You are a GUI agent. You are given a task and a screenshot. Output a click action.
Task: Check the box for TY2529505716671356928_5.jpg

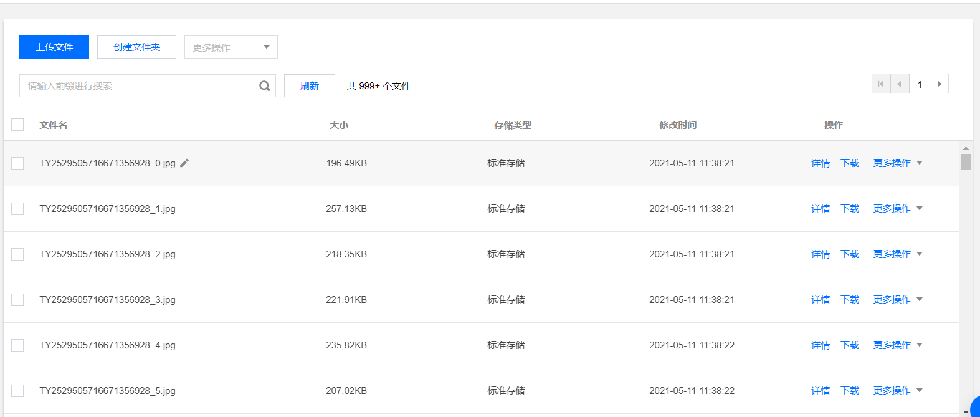tap(17, 391)
